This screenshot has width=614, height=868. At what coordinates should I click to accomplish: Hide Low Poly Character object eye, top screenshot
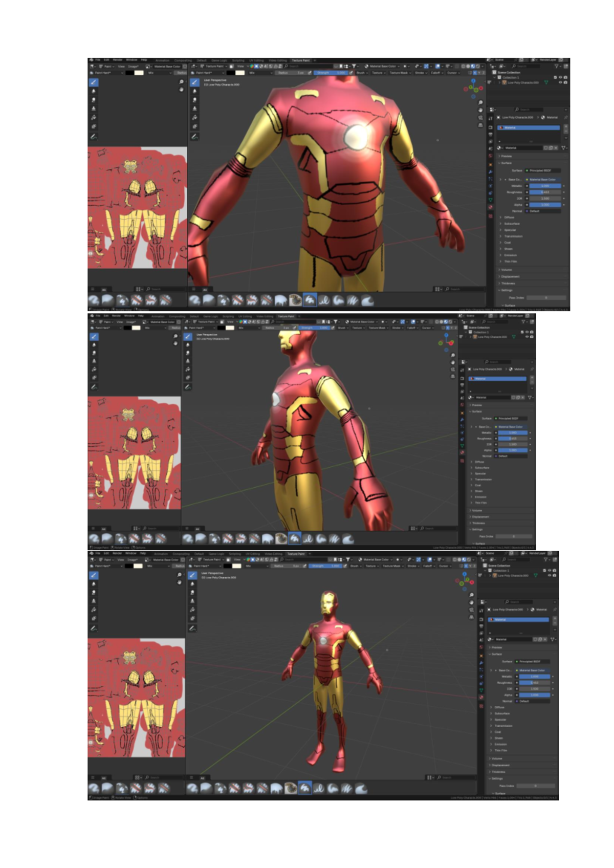click(560, 82)
